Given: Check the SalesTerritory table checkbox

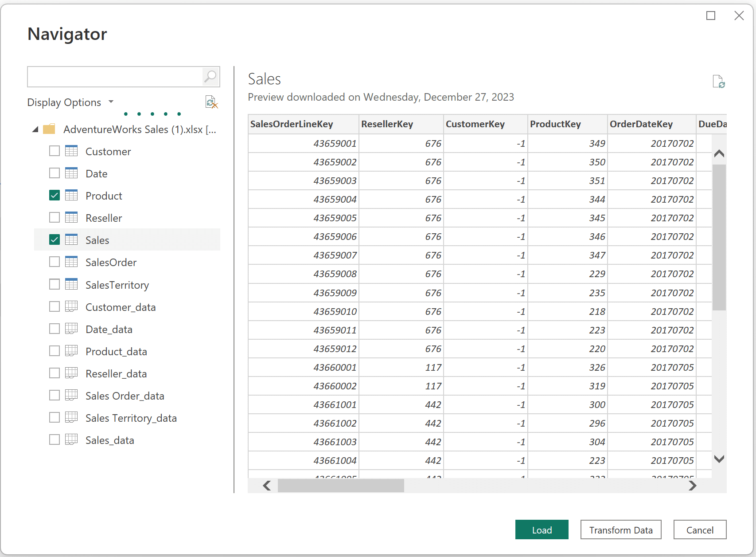Looking at the screenshot, I should 55,284.
